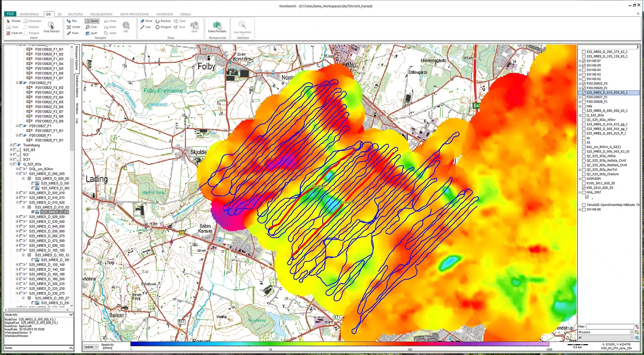The width and height of the screenshot is (644, 355).
Task: Select the Polygon draw tool
Action: [x=163, y=27]
